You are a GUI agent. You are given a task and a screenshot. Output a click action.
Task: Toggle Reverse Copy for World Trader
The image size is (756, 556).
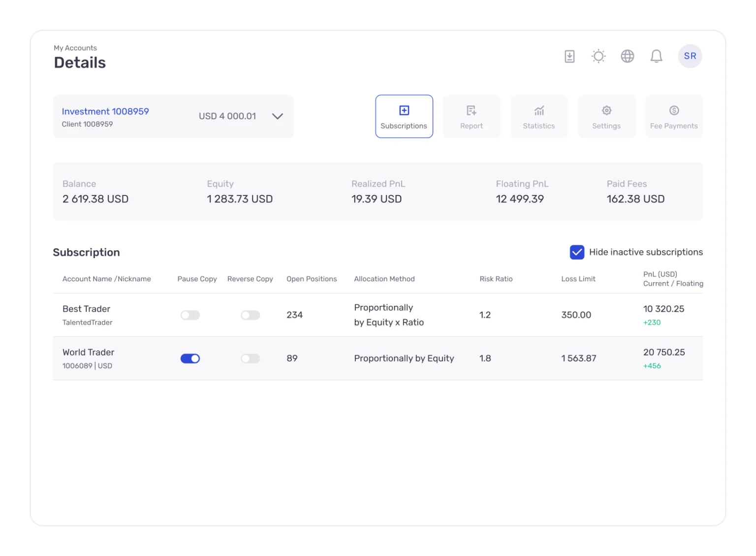[x=250, y=359]
